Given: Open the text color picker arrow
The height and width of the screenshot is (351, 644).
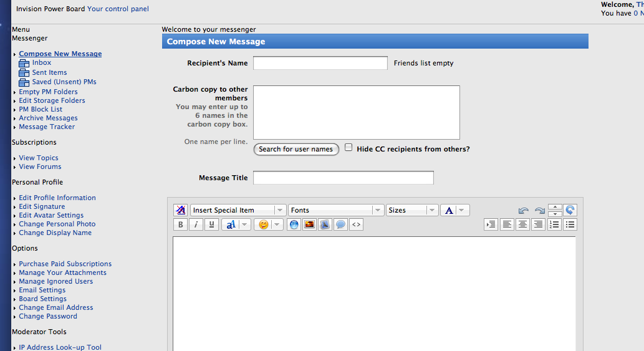Looking at the screenshot, I should point(462,210).
